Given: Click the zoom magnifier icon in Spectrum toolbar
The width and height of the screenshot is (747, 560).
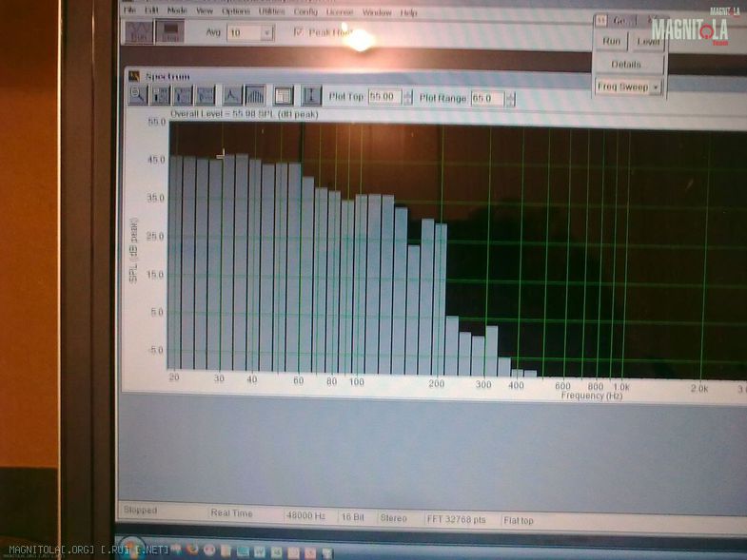Looking at the screenshot, I should click(137, 95).
